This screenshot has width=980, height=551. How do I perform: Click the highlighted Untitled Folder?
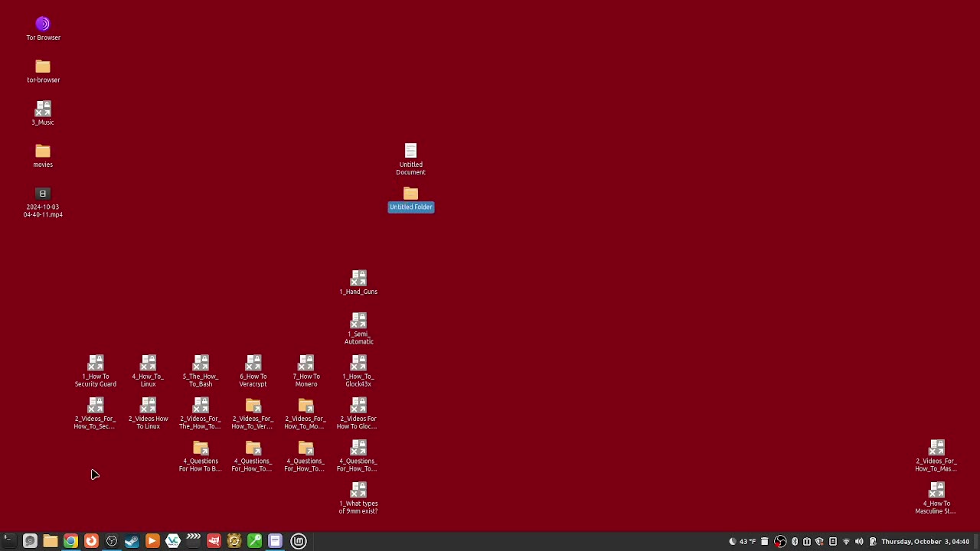click(411, 198)
